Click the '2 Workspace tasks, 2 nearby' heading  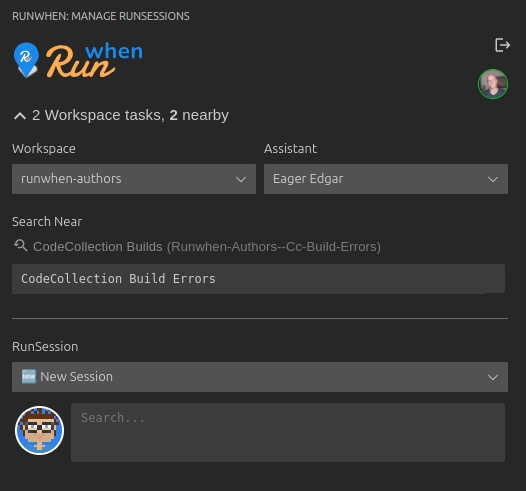pyautogui.click(x=130, y=115)
